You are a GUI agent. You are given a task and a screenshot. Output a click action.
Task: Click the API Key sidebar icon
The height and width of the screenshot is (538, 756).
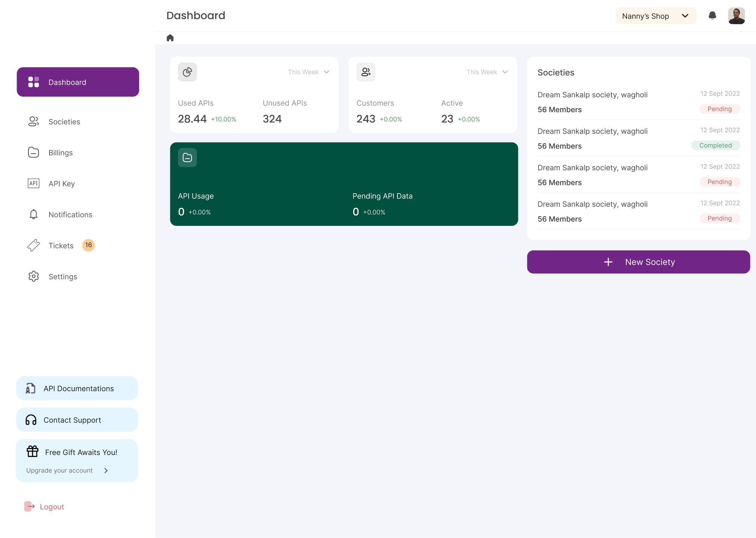[33, 183]
